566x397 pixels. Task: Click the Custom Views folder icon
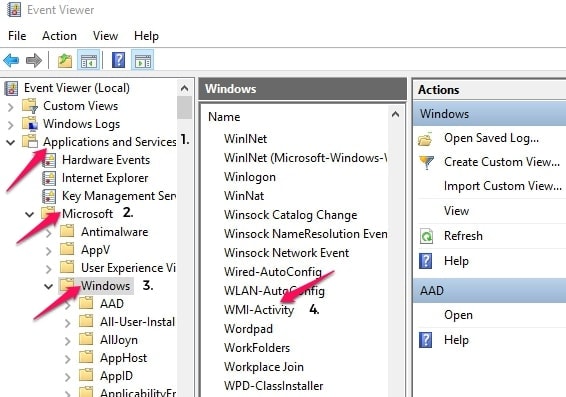pyautogui.click(x=30, y=106)
